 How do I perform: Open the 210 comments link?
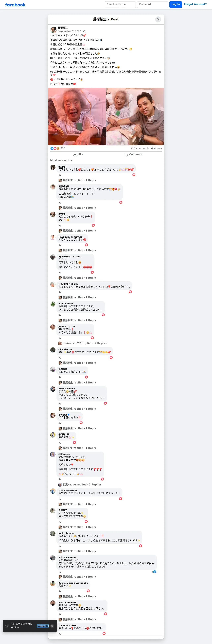[140, 148]
